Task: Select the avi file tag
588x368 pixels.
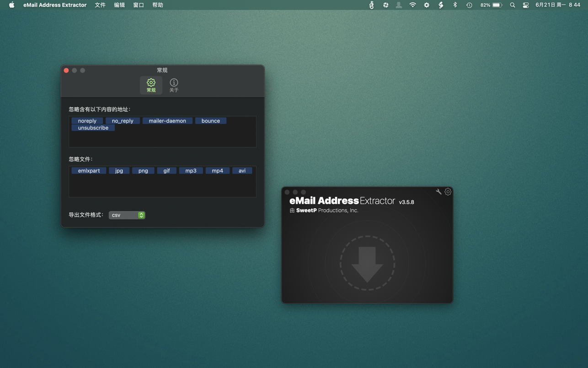Action: (242, 171)
